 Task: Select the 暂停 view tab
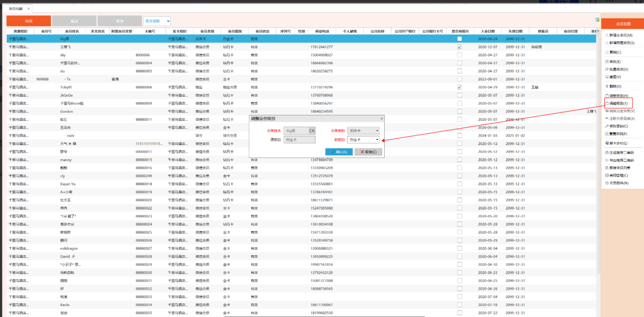coord(120,21)
